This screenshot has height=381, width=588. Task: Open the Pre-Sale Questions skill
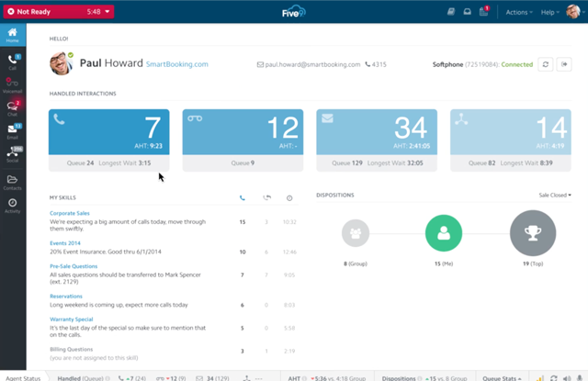click(x=73, y=266)
